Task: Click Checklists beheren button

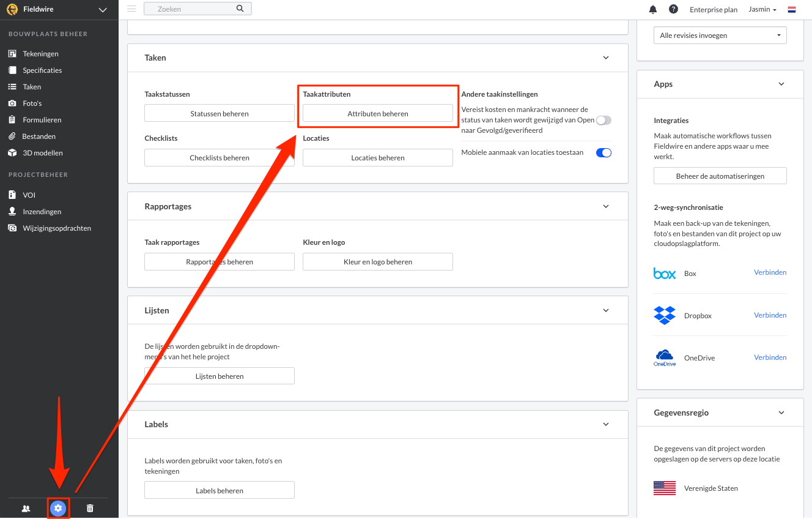Action: click(x=220, y=157)
